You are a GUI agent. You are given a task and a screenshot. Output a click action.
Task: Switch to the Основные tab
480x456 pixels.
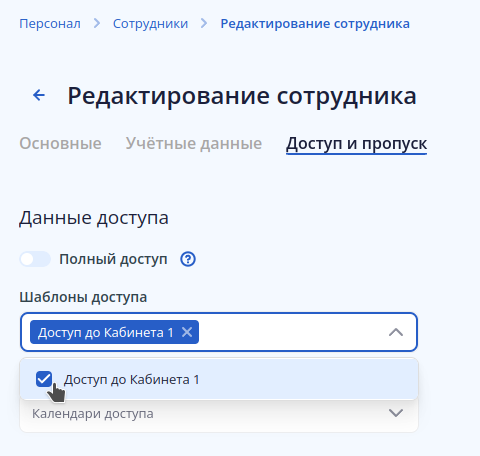point(60,144)
